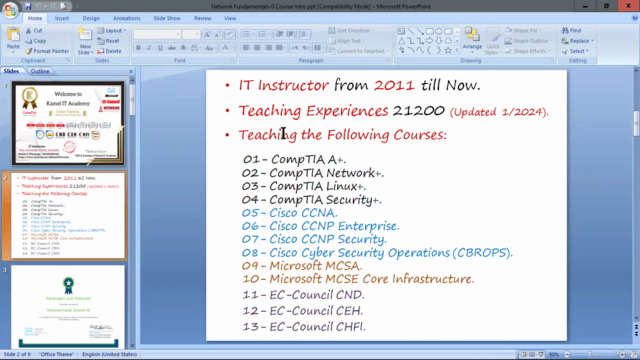Click the Reset slide button
This screenshot has width=640, height=360.
click(x=109, y=41)
